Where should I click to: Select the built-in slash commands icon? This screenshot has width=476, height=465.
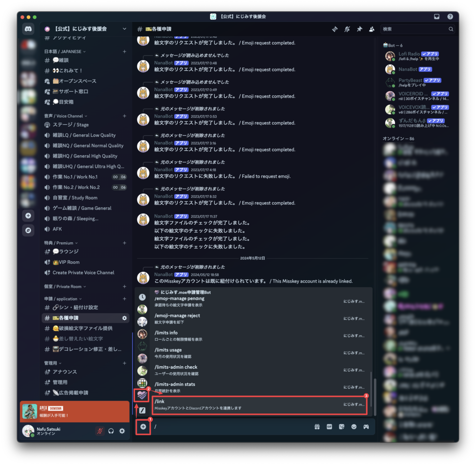142,410
